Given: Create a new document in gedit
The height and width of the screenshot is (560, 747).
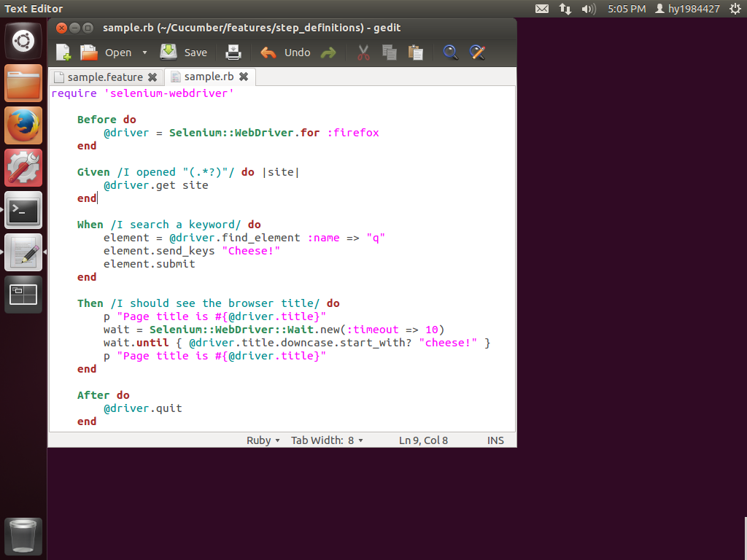Looking at the screenshot, I should 63,52.
